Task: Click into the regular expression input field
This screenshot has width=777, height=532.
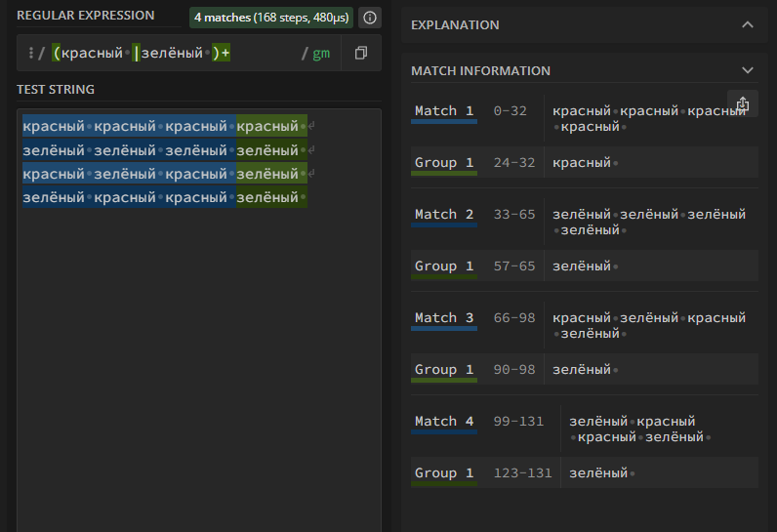Action: 176,54
